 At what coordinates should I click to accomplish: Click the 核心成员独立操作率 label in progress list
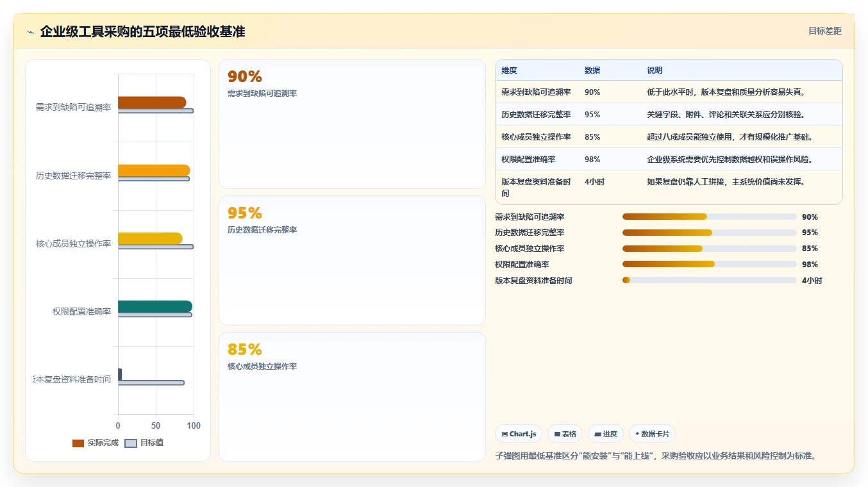click(530, 249)
